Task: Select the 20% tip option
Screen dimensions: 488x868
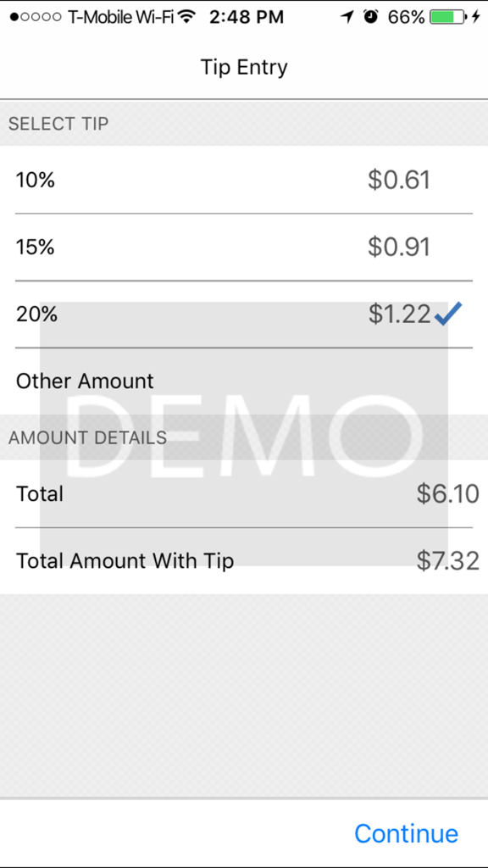Action: pyautogui.click(x=244, y=314)
